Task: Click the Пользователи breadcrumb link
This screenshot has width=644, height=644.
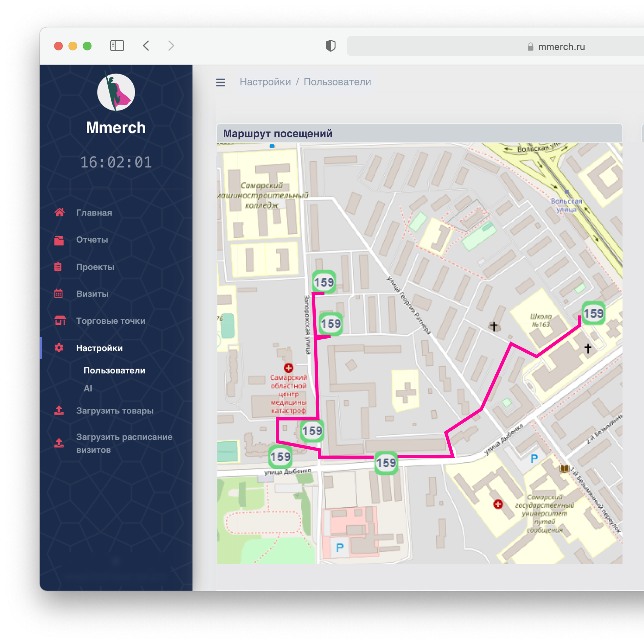Action: click(337, 82)
